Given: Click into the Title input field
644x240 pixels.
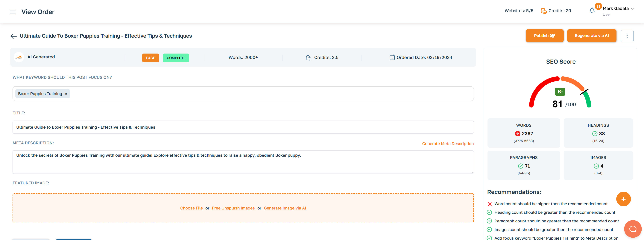Looking at the screenshot, I should pyautogui.click(x=243, y=127).
